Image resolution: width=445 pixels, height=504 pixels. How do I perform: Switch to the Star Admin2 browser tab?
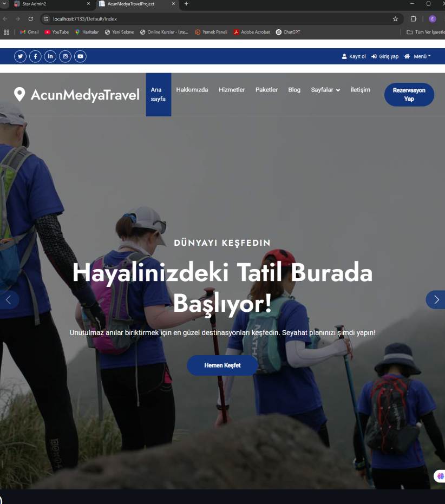click(48, 4)
